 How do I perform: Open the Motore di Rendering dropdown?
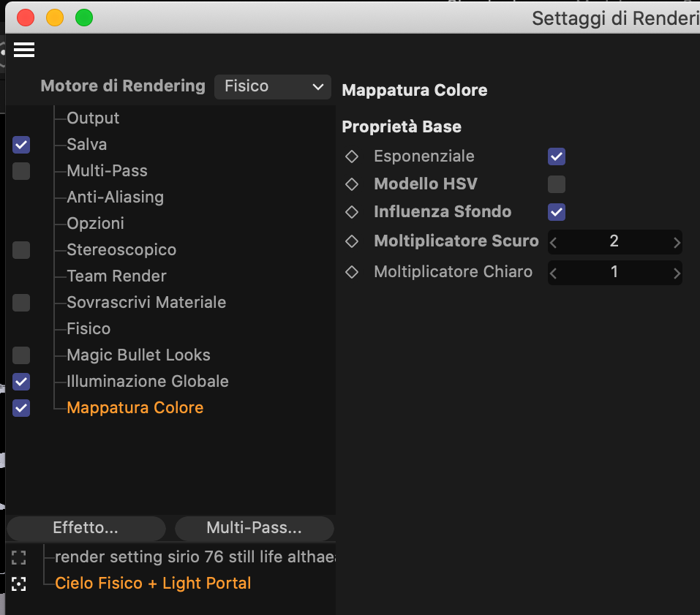(273, 86)
